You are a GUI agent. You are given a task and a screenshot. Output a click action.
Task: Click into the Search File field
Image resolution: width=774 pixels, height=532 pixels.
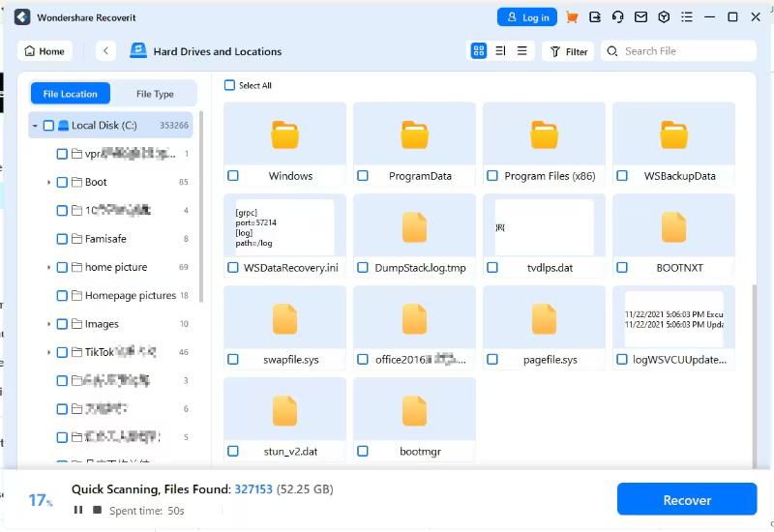[682, 51]
